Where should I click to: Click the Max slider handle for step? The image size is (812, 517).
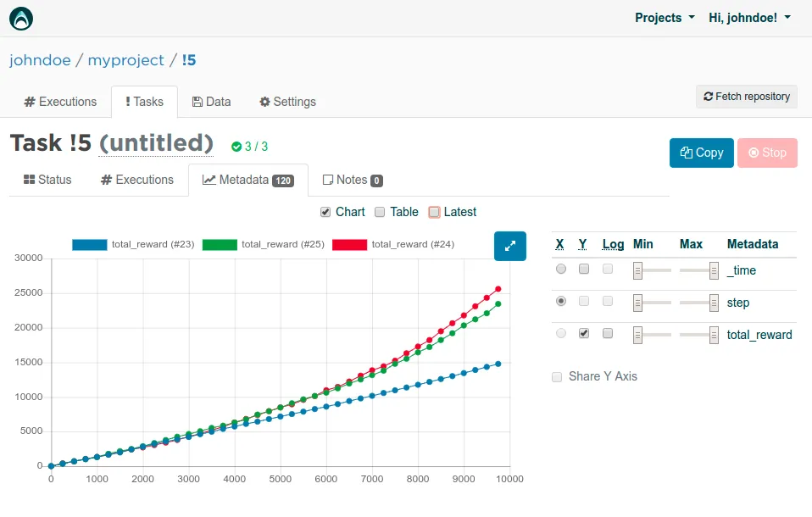(714, 303)
